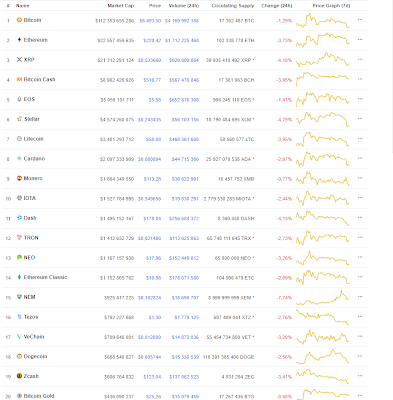The height and width of the screenshot is (400, 393).
Task: Click the NEO green logo icon
Action: (x=19, y=257)
